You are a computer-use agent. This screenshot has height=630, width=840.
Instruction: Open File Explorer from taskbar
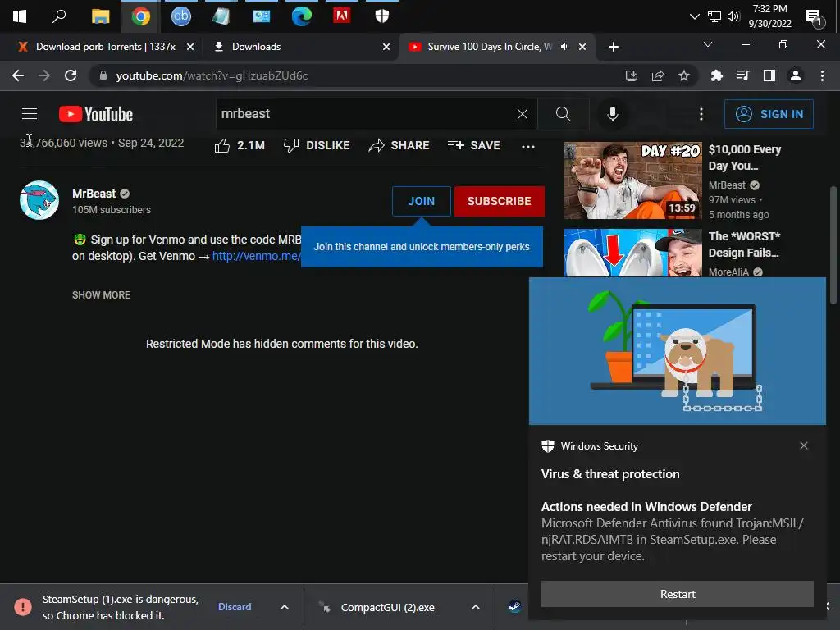[100, 16]
